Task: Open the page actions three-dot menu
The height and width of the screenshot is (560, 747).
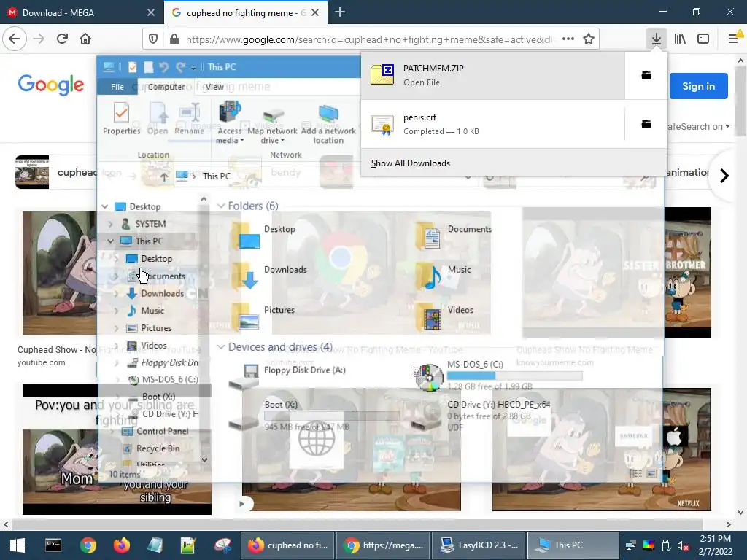Action: (x=568, y=39)
